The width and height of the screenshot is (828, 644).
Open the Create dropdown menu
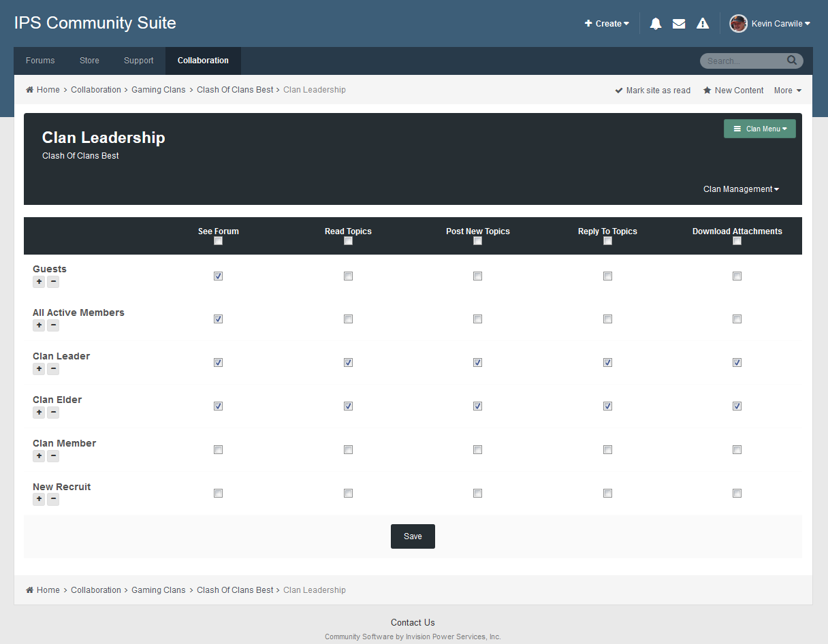[x=607, y=24]
